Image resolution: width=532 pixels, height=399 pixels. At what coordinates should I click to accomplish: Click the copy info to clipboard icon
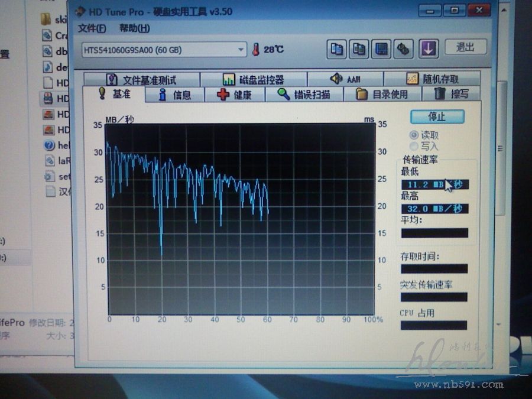pyautogui.click(x=337, y=50)
